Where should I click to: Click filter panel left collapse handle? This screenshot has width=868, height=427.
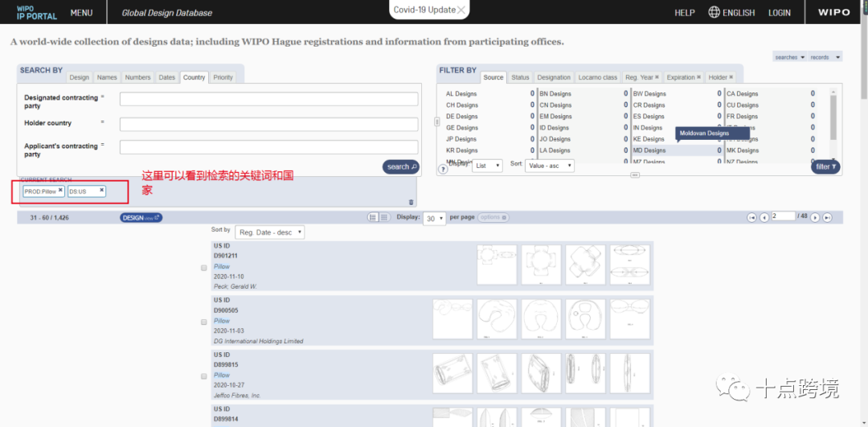click(436, 121)
